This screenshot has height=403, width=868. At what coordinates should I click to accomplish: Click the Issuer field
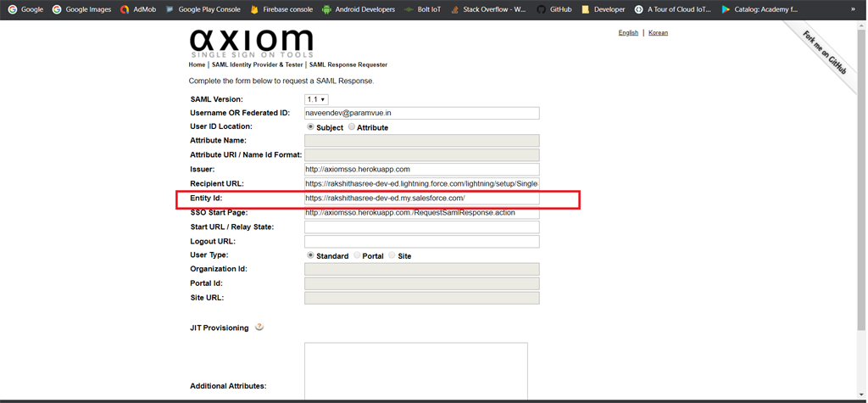(422, 169)
